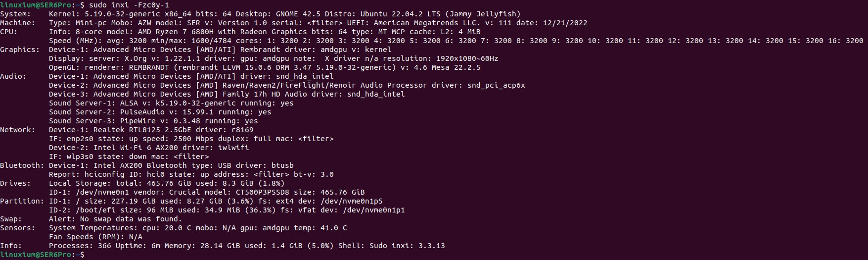The height and width of the screenshot is (260, 868).
Task: Click the 'Graphics:' section label
Action: (20, 50)
